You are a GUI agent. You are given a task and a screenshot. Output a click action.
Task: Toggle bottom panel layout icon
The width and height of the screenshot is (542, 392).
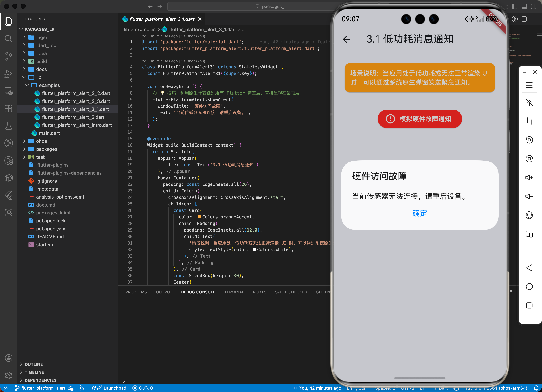pos(524,7)
